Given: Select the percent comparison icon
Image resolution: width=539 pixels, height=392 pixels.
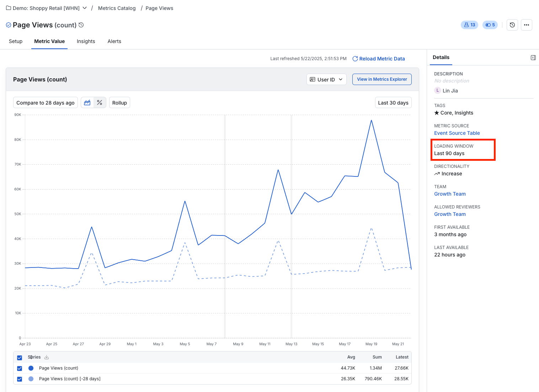Looking at the screenshot, I should (100, 102).
